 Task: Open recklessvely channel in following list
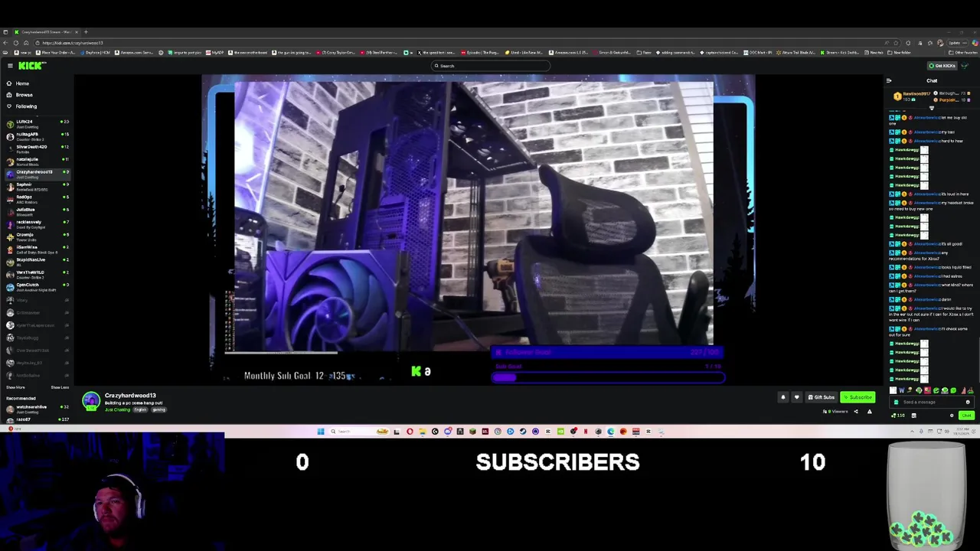37,223
